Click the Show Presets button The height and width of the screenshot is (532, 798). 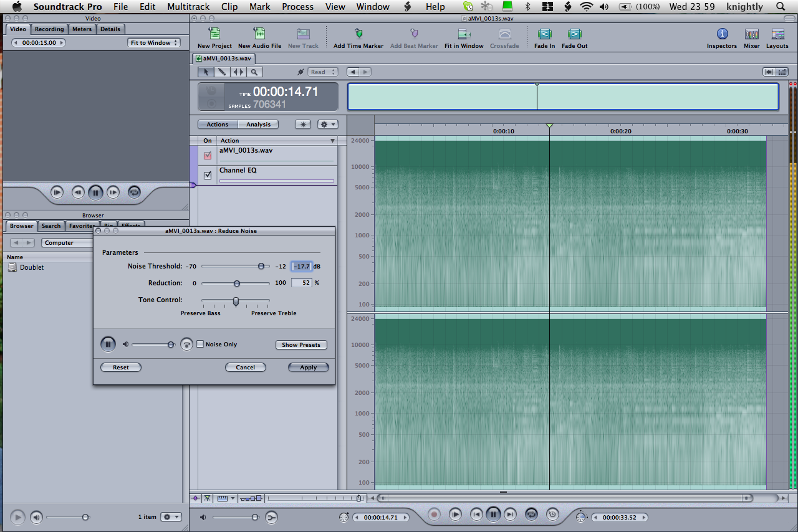click(301, 344)
